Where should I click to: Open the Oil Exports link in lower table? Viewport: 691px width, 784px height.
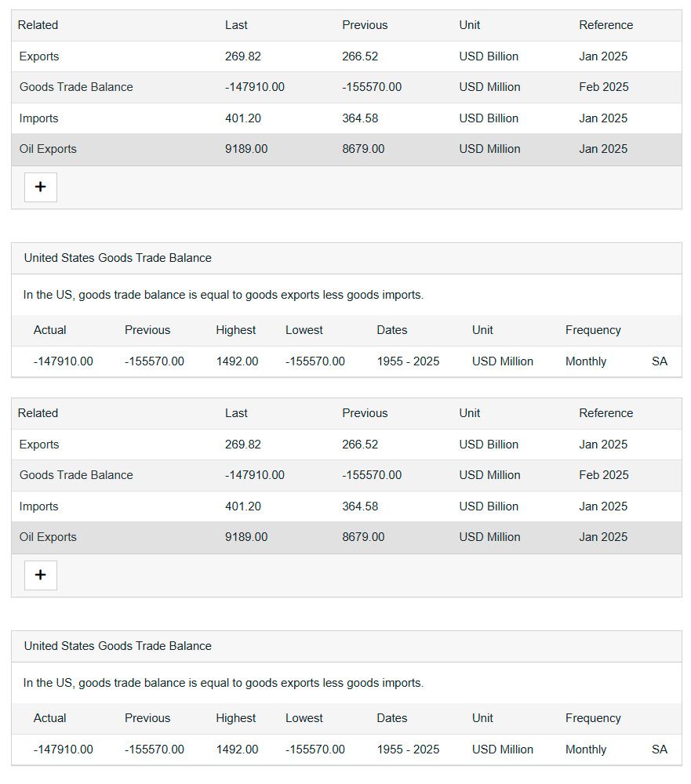pos(48,537)
